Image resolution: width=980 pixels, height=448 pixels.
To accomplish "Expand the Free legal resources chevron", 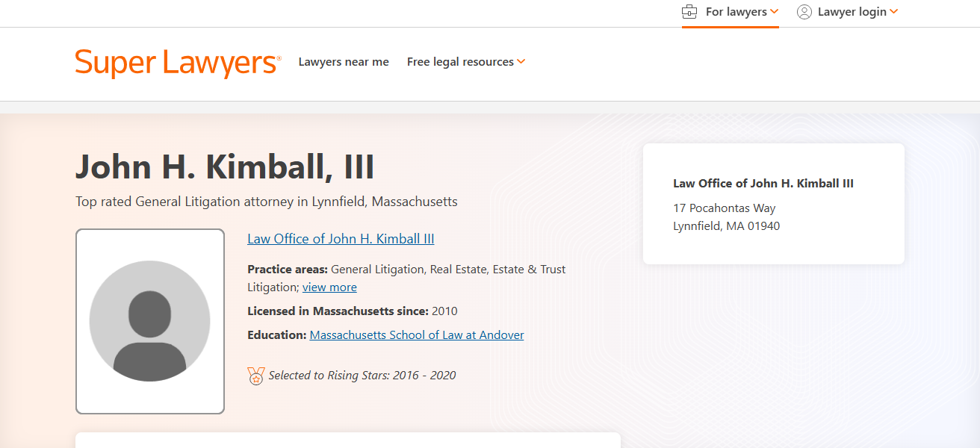I will (x=521, y=62).
